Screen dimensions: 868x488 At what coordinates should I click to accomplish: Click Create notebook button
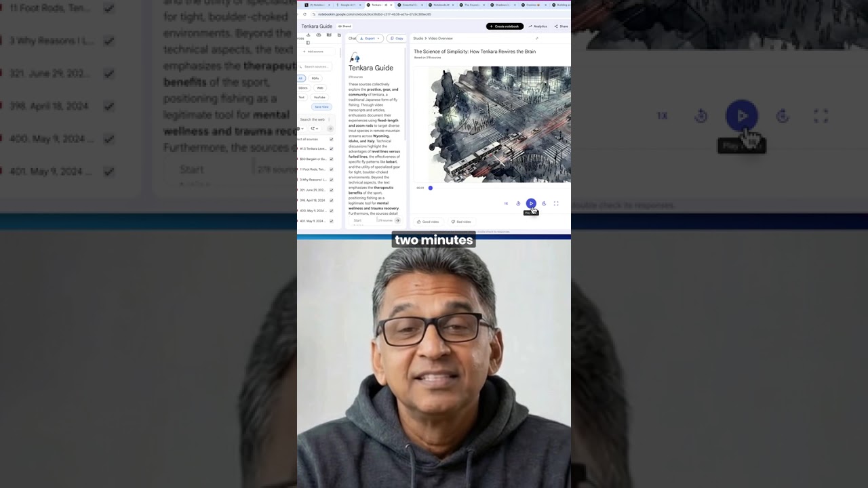pos(505,26)
